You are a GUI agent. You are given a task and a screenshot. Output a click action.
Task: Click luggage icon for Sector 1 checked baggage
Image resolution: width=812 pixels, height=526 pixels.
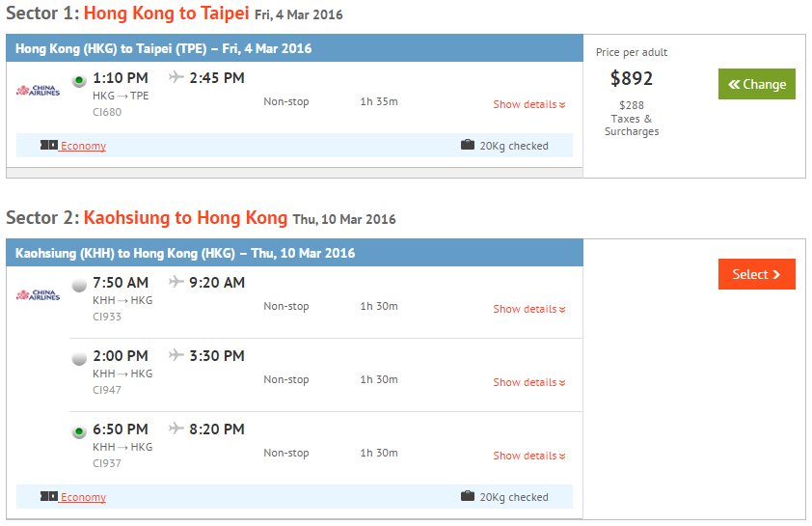pos(468,145)
